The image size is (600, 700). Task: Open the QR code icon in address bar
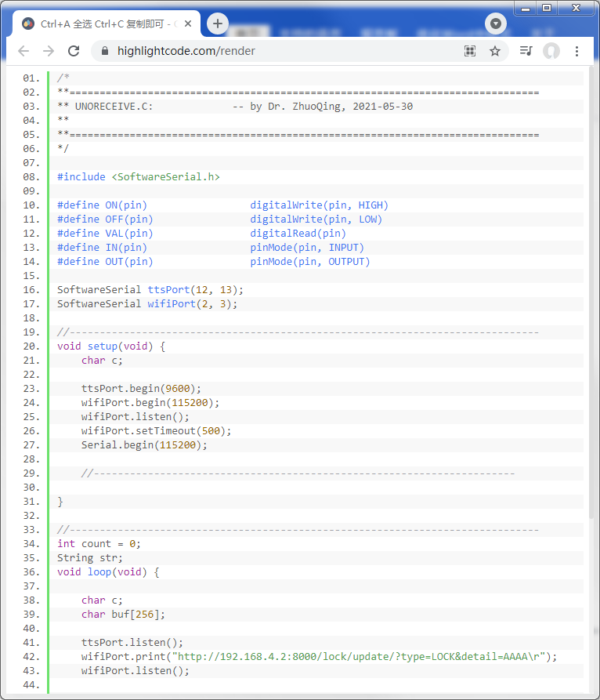pos(470,51)
